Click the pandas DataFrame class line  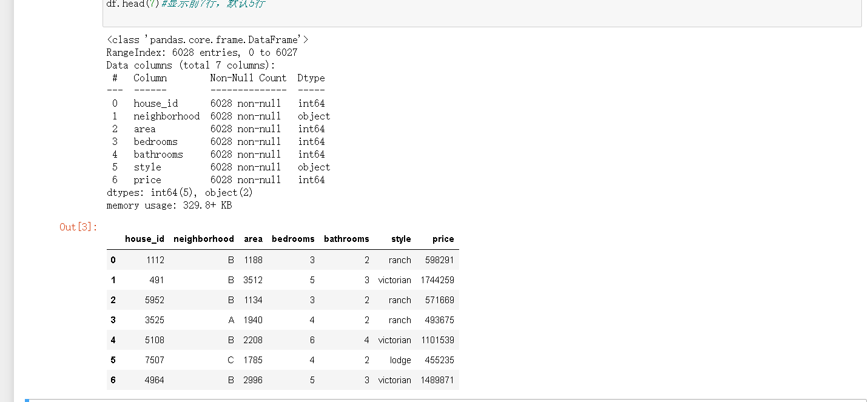(207, 39)
